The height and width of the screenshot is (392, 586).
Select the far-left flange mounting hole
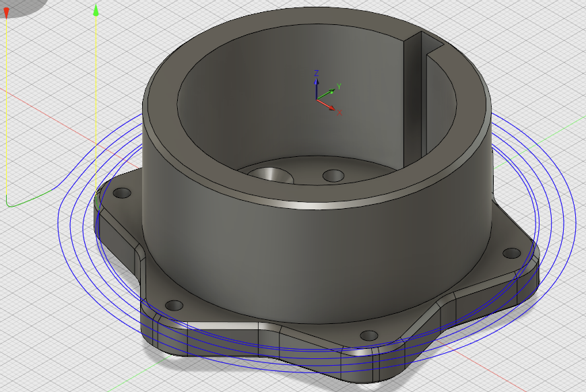[x=122, y=193]
